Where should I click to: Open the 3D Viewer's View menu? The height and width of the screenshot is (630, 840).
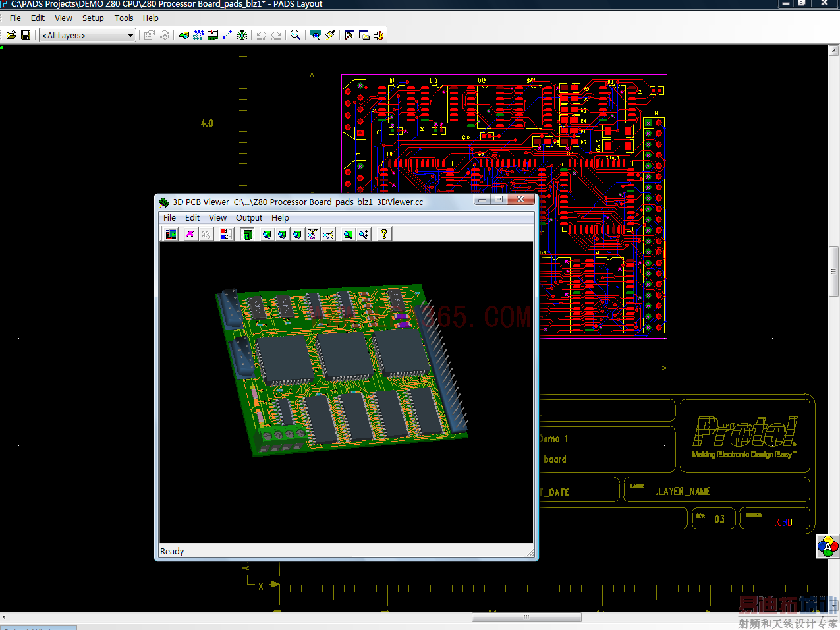click(x=217, y=218)
